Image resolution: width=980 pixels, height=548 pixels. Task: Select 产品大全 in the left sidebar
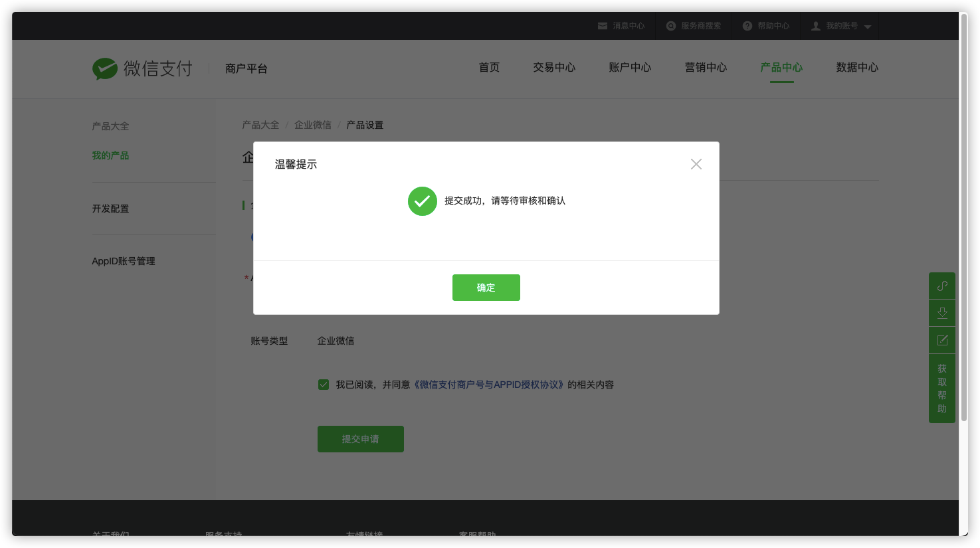point(110,126)
